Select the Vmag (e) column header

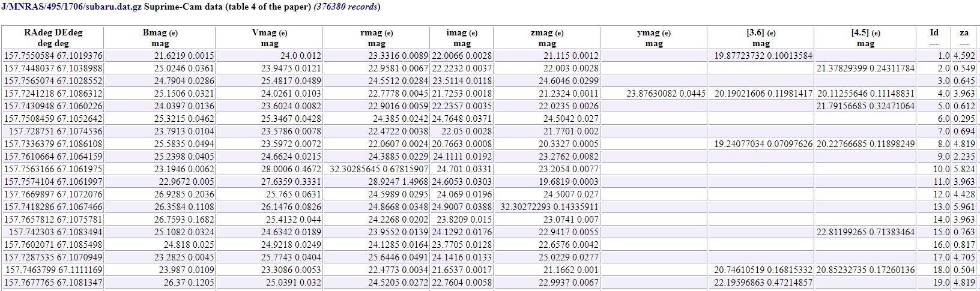[269, 38]
